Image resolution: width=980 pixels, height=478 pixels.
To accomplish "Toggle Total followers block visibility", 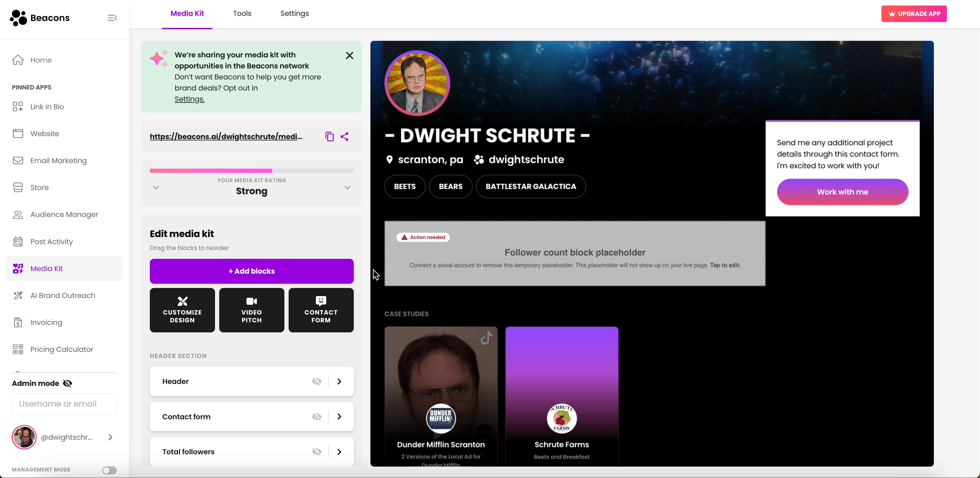I will 317,452.
